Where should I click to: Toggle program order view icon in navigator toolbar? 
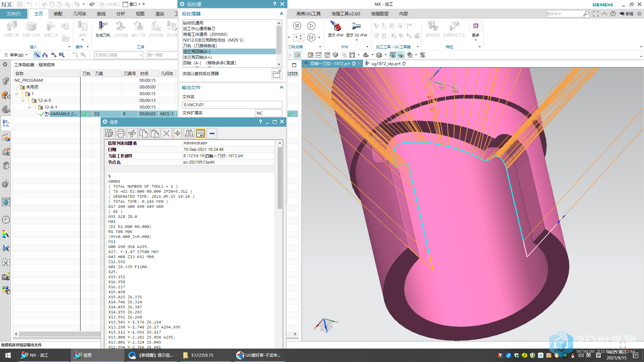click(37, 55)
